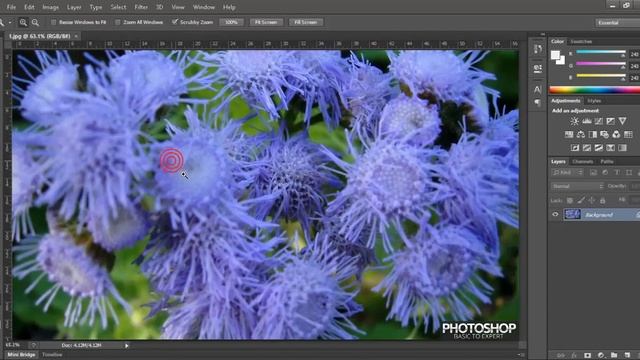The height and width of the screenshot is (360, 640).
Task: Click the 100% zoom button
Action: click(231, 22)
